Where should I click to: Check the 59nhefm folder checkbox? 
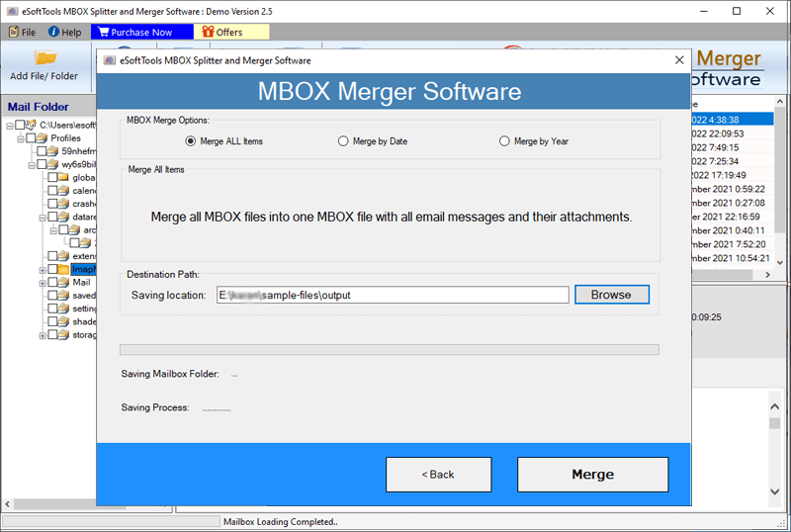tap(42, 151)
